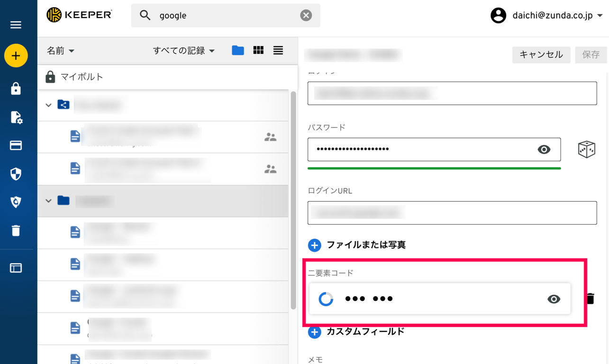Toggle the hamburger menu in sidebar
609x364 pixels.
pyautogui.click(x=16, y=24)
